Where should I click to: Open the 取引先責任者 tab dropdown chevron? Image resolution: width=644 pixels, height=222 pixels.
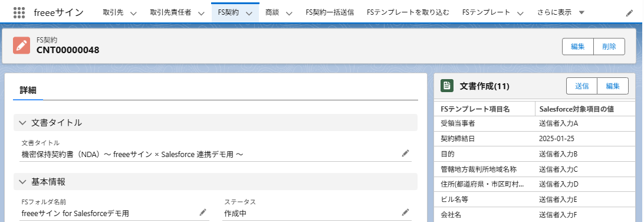[x=201, y=13]
